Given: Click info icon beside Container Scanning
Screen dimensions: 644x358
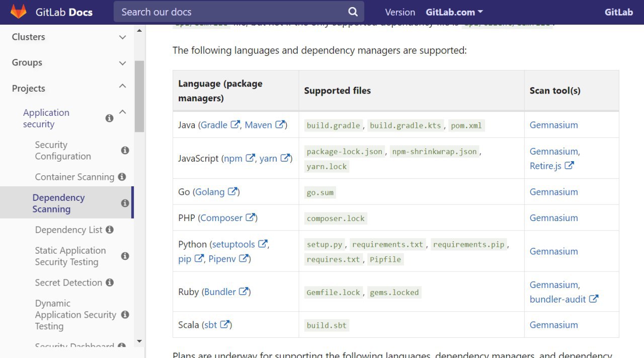Looking at the screenshot, I should [122, 177].
